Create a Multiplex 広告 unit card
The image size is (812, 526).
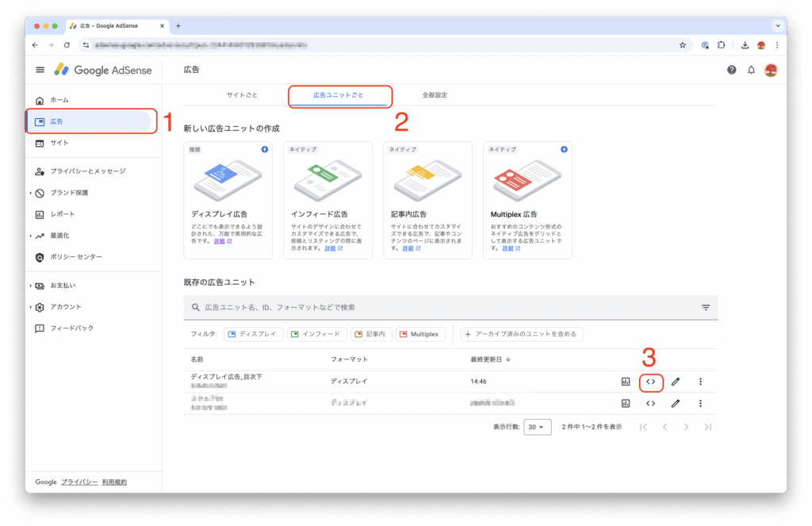pyautogui.click(x=527, y=201)
